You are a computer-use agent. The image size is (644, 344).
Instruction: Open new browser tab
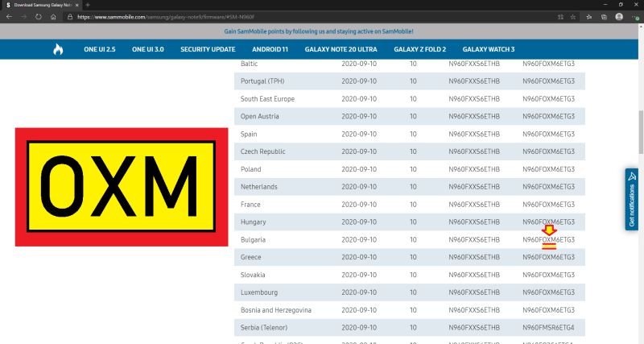point(88,5)
